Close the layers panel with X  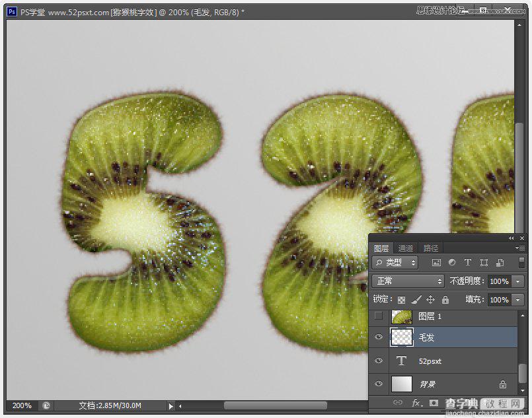522,238
